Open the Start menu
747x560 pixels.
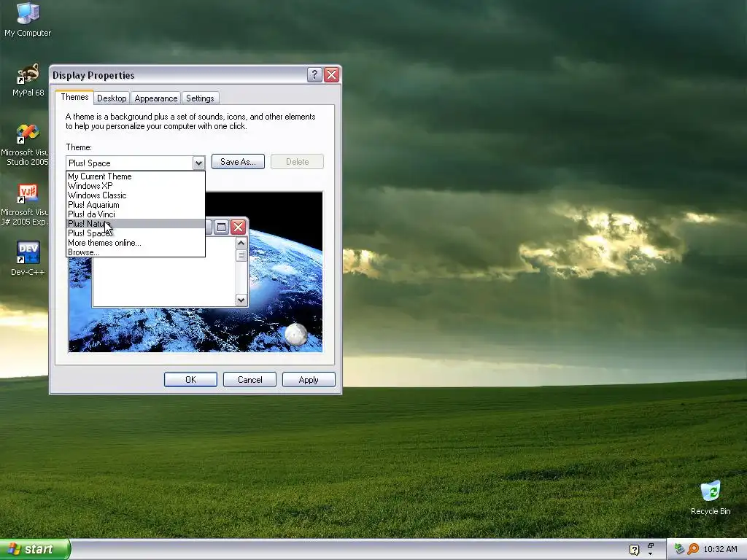[34, 549]
